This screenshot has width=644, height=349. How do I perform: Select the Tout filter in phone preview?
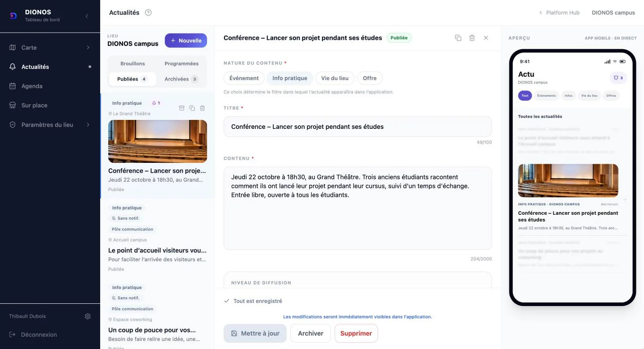[525, 96]
